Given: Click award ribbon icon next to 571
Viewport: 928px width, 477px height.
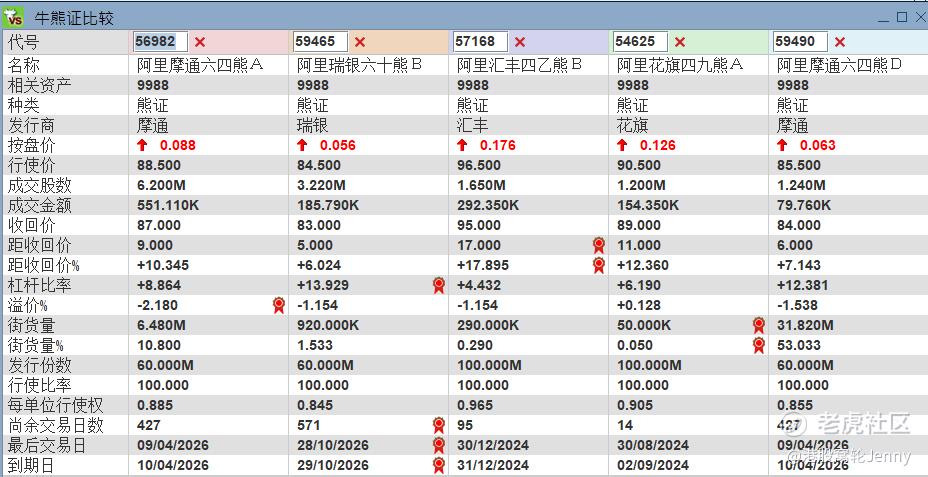Looking at the screenshot, I should pyautogui.click(x=439, y=425).
